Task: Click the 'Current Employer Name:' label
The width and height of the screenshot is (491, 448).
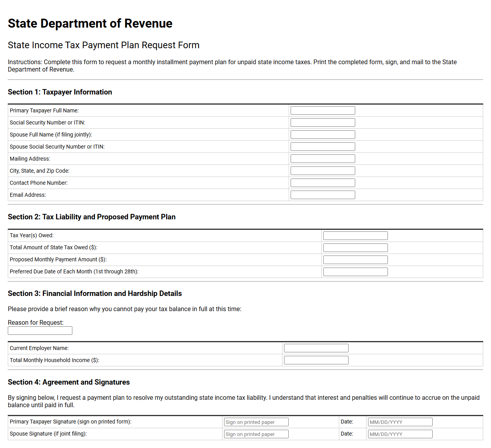Action: click(x=39, y=348)
